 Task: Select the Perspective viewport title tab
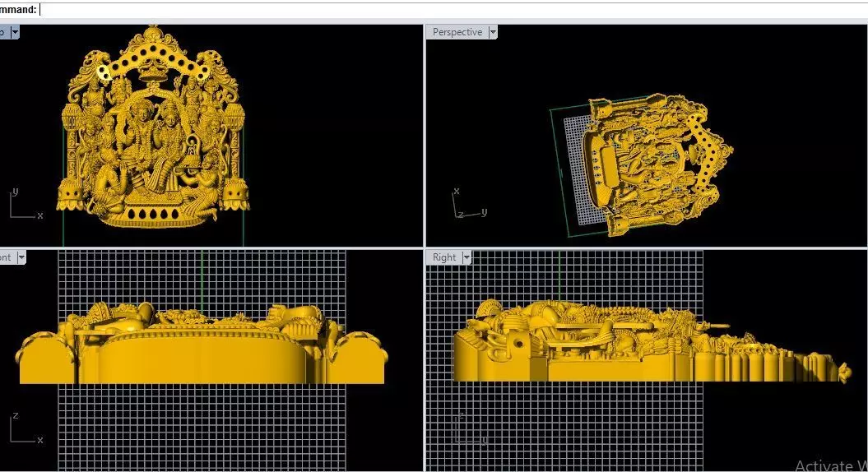457,32
